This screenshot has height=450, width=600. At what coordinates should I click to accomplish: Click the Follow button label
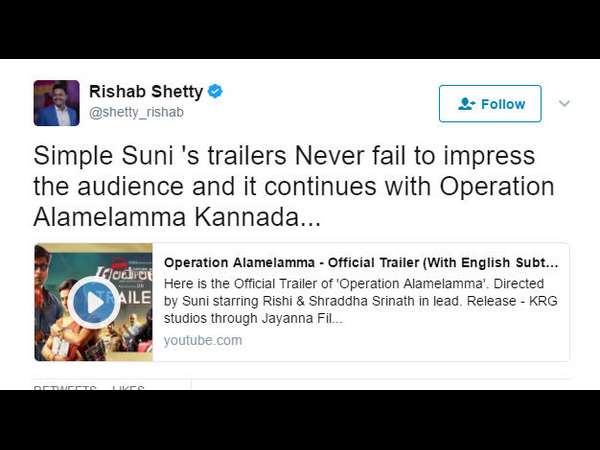[x=503, y=104]
